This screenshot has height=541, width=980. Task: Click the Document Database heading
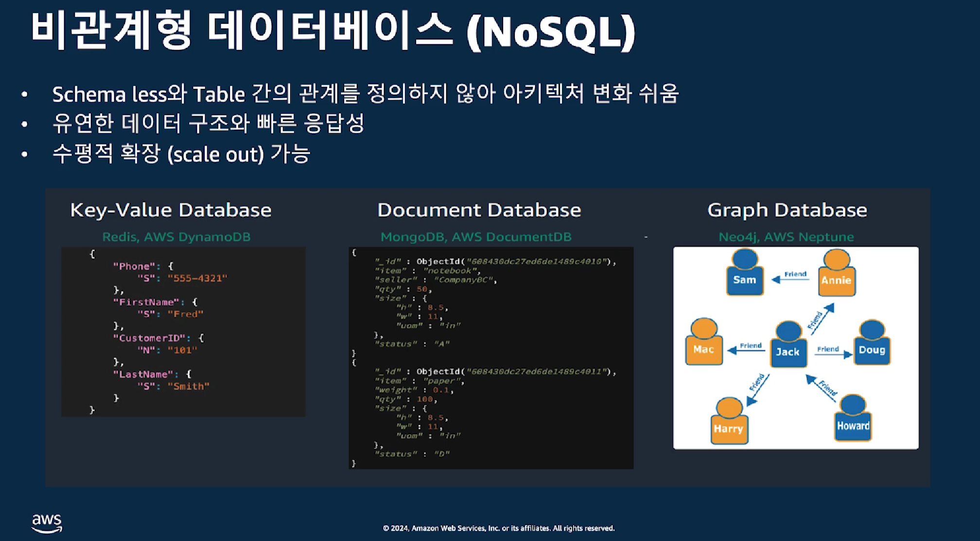(x=479, y=210)
